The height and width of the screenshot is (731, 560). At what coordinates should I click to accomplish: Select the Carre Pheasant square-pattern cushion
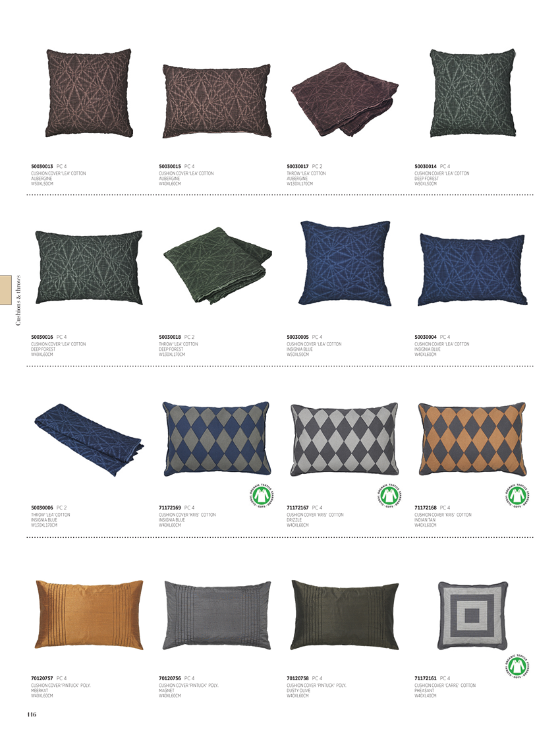473,616
